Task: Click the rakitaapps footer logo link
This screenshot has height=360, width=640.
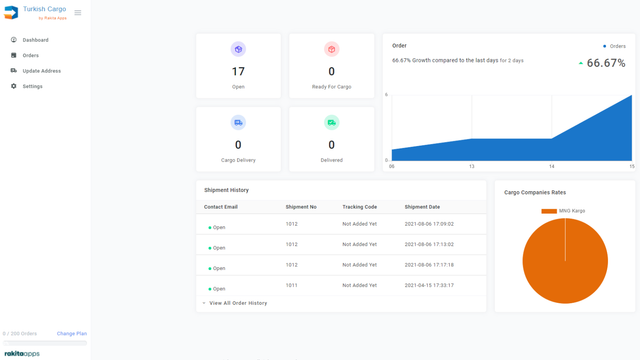Action: (22, 353)
